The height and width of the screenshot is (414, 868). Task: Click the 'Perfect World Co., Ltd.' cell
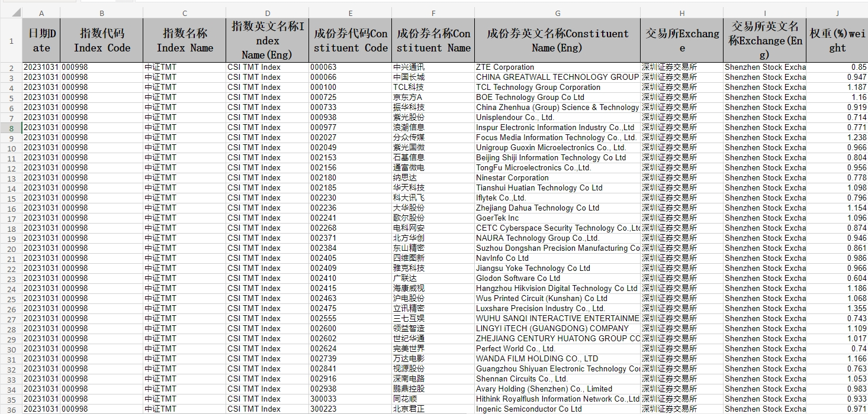(558, 349)
